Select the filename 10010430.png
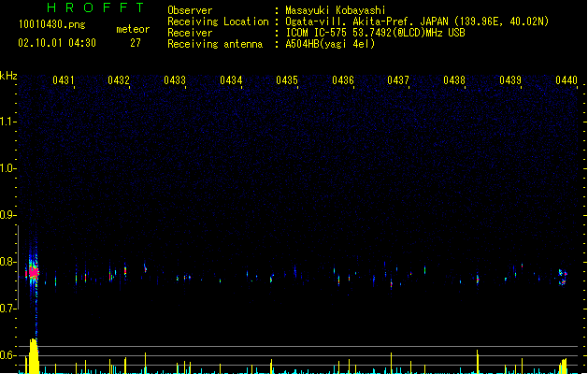The width and height of the screenshot is (588, 374). click(52, 24)
